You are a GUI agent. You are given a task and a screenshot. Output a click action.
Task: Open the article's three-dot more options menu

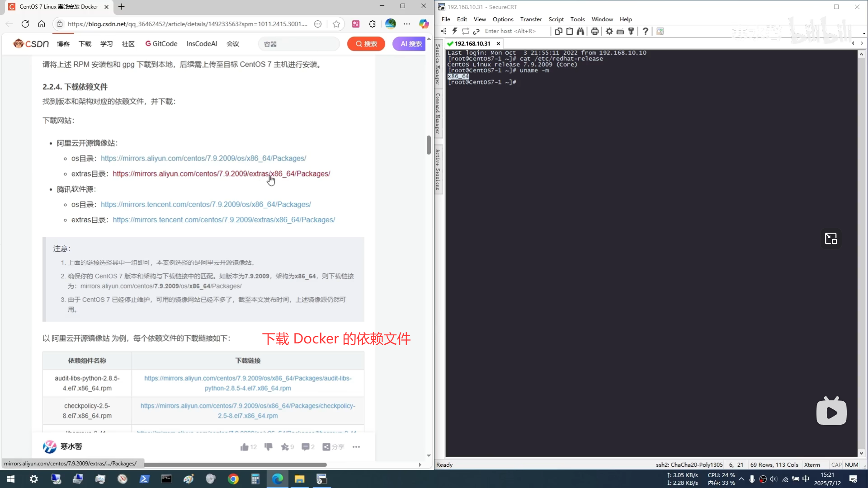(356, 447)
